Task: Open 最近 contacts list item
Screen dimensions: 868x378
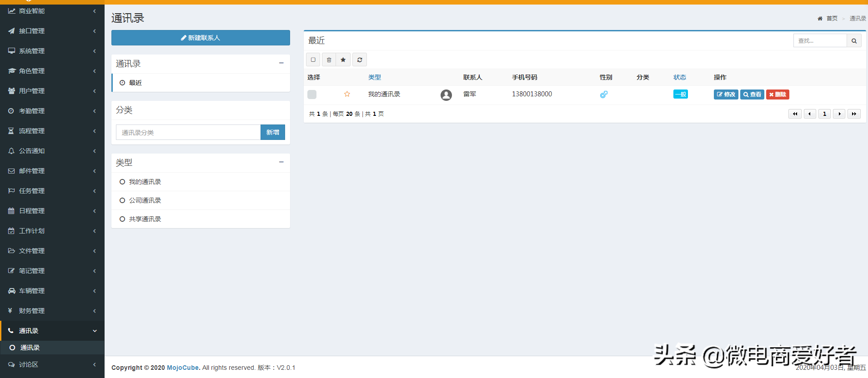Action: pyautogui.click(x=201, y=83)
